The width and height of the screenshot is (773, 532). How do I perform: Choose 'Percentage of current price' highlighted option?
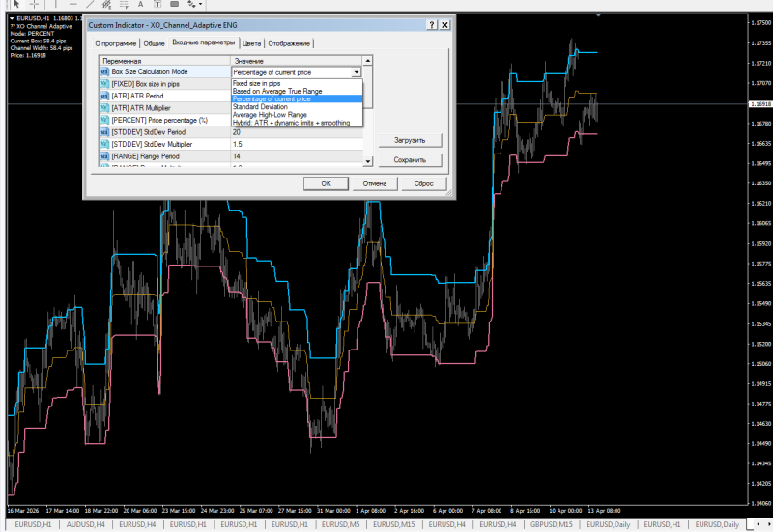tap(298, 99)
